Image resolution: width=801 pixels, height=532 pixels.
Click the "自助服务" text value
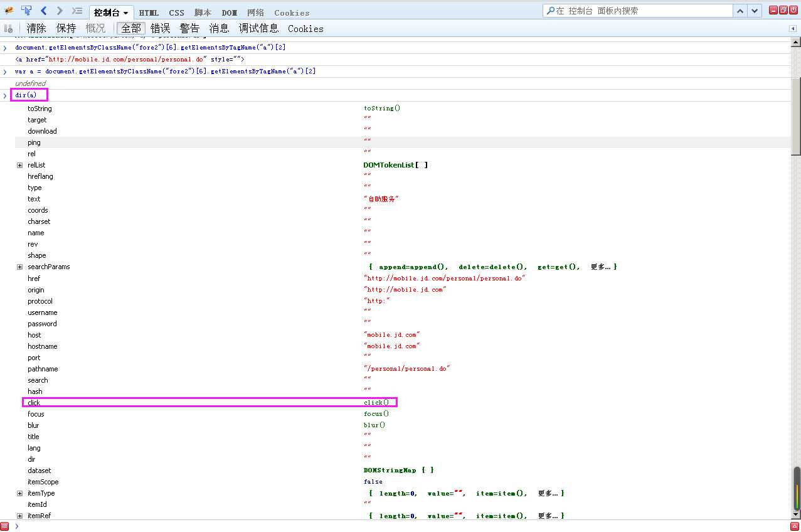(381, 199)
